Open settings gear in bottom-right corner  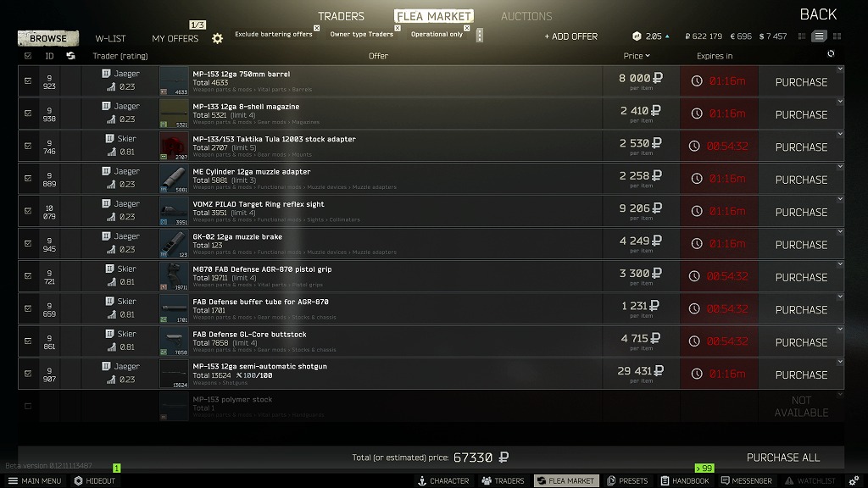point(854,480)
